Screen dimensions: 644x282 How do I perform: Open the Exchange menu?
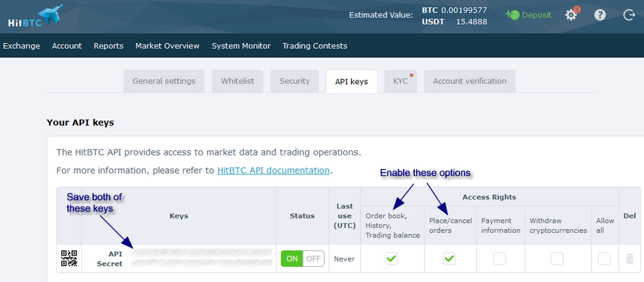[x=21, y=45]
